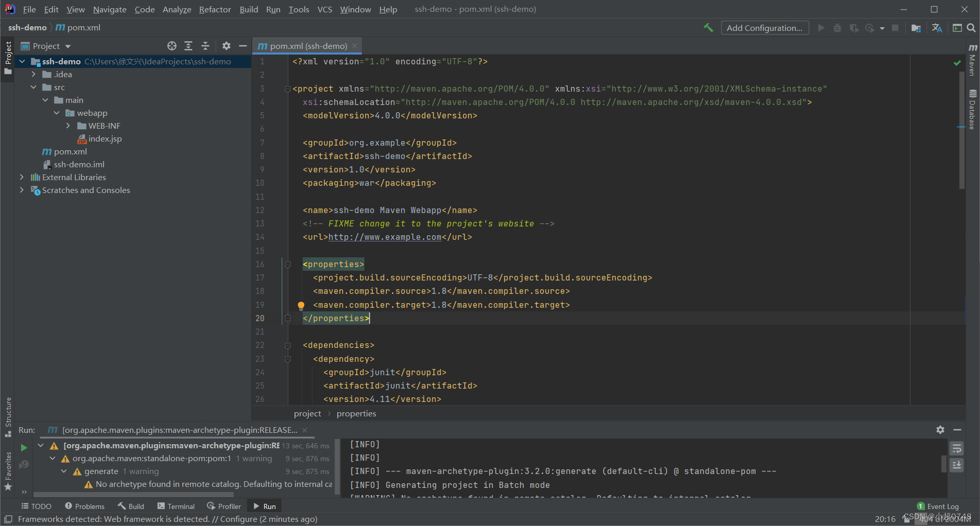This screenshot has width=980, height=526.
Task: Open the Maven side tool window
Action: [x=972, y=60]
